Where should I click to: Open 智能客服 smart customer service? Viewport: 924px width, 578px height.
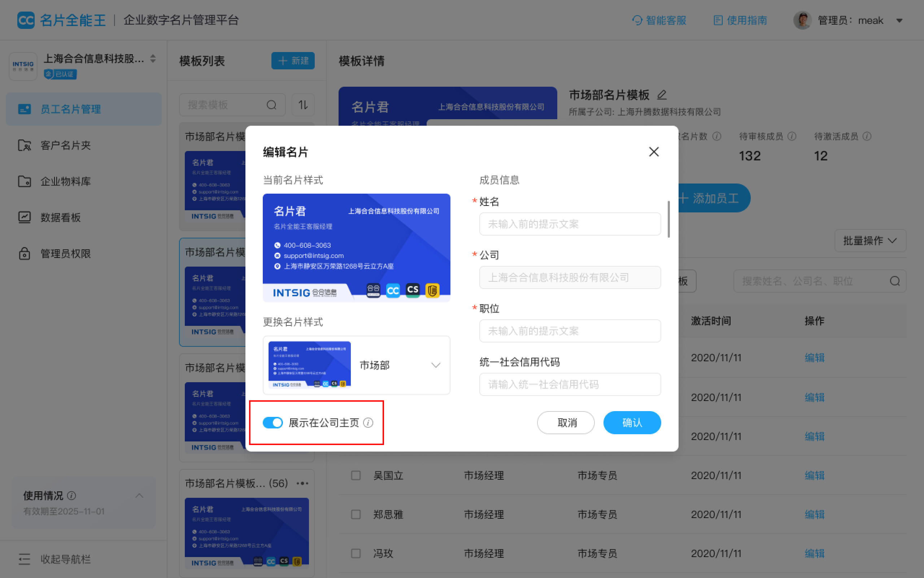(659, 20)
